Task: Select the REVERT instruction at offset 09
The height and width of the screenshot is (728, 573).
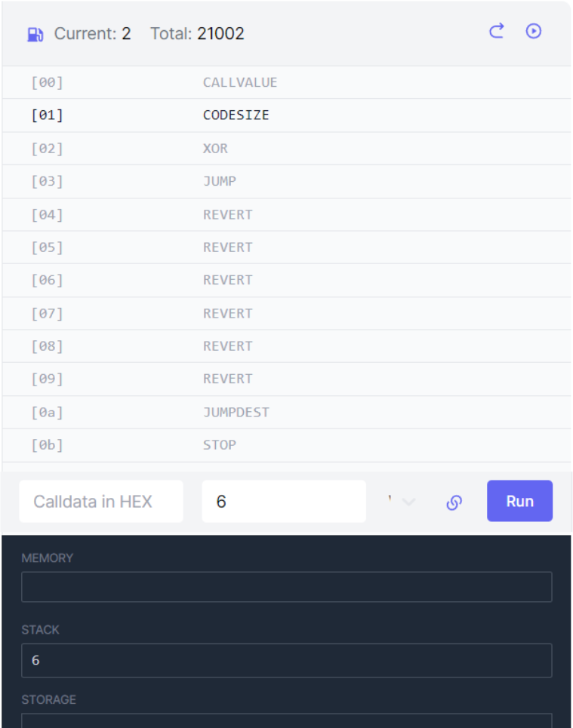Action: [286, 379]
